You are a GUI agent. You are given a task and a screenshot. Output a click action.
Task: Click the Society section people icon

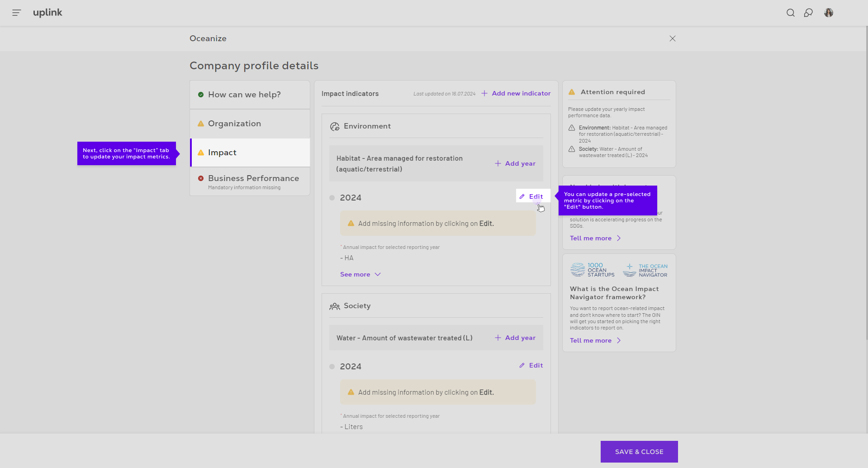point(335,306)
